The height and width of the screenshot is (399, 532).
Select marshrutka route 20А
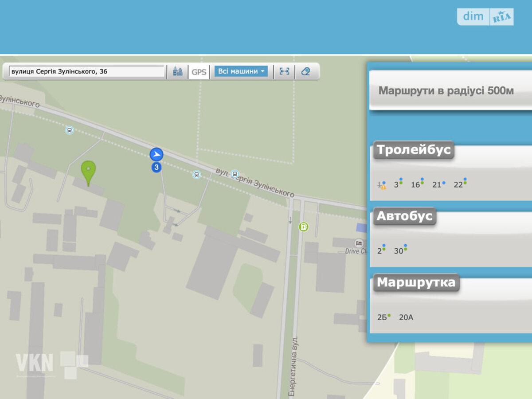point(406,317)
